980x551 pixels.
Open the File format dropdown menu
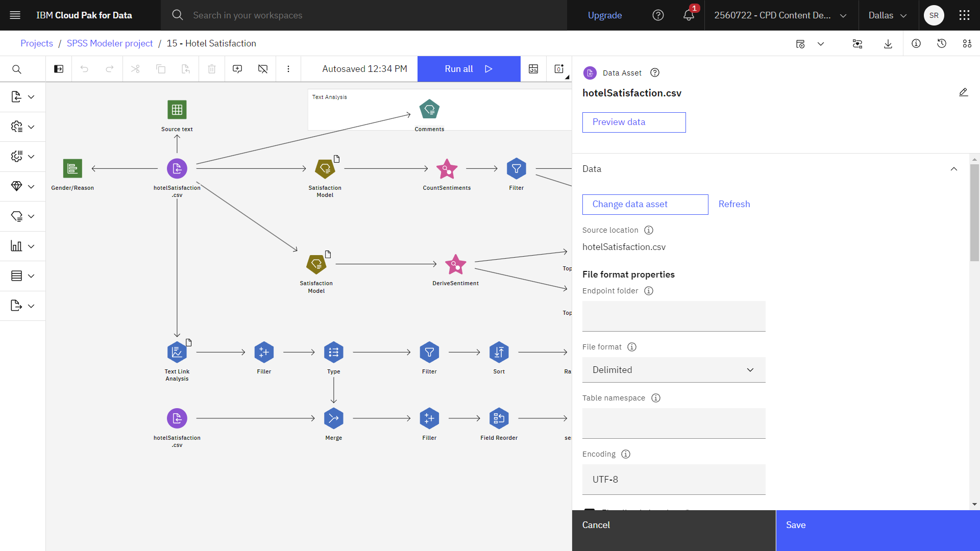click(673, 369)
